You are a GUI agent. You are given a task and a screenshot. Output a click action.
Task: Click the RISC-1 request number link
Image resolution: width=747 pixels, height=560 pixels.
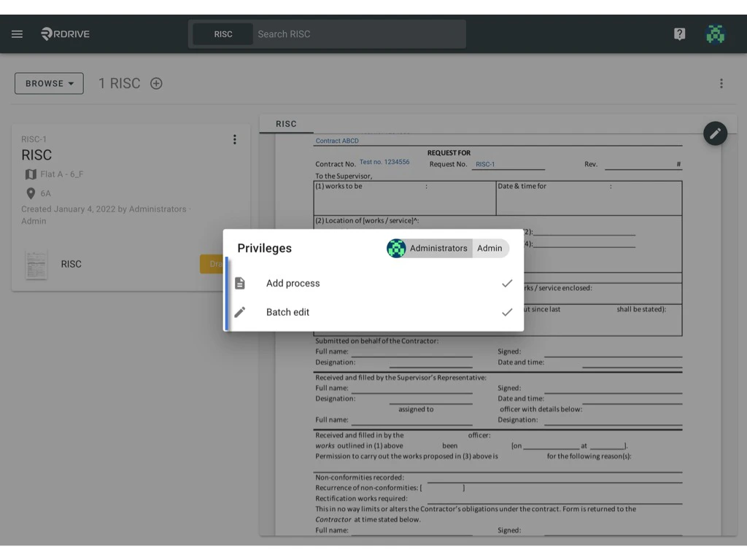pyautogui.click(x=485, y=164)
